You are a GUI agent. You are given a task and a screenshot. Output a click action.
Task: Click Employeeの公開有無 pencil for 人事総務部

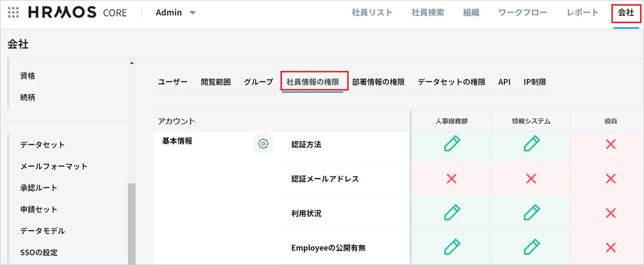(x=452, y=247)
